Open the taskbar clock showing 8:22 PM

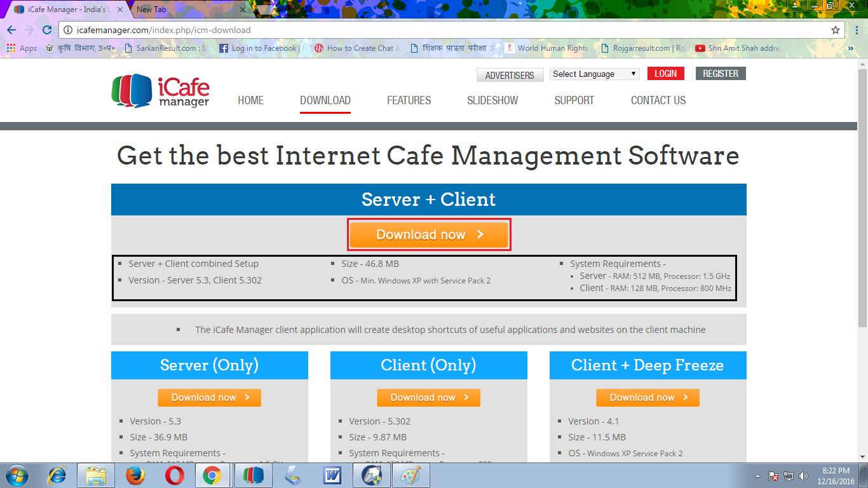836,475
